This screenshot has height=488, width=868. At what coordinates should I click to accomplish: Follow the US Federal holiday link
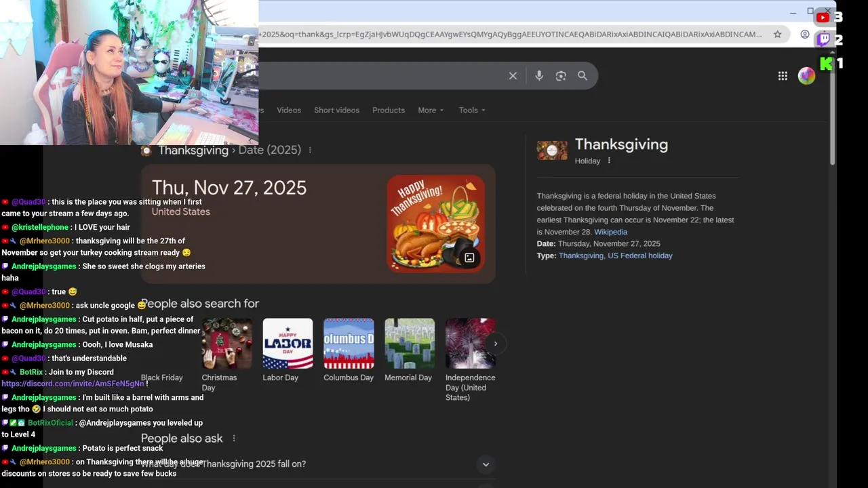tap(640, 256)
